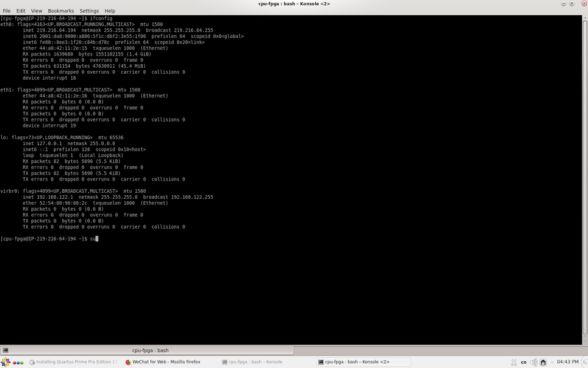Image resolution: width=588 pixels, height=368 pixels.
Task: Click the 'inet 127.0.0.1' address
Action: pos(42,143)
